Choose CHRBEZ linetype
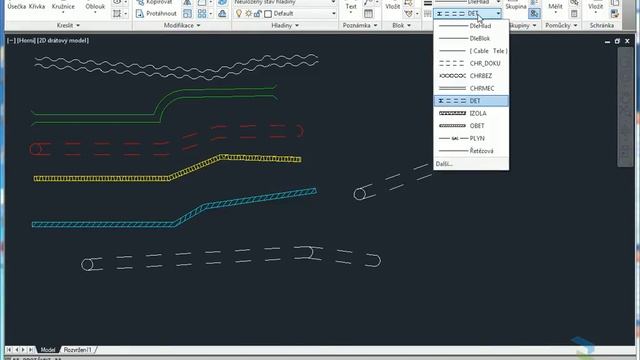 coord(471,76)
